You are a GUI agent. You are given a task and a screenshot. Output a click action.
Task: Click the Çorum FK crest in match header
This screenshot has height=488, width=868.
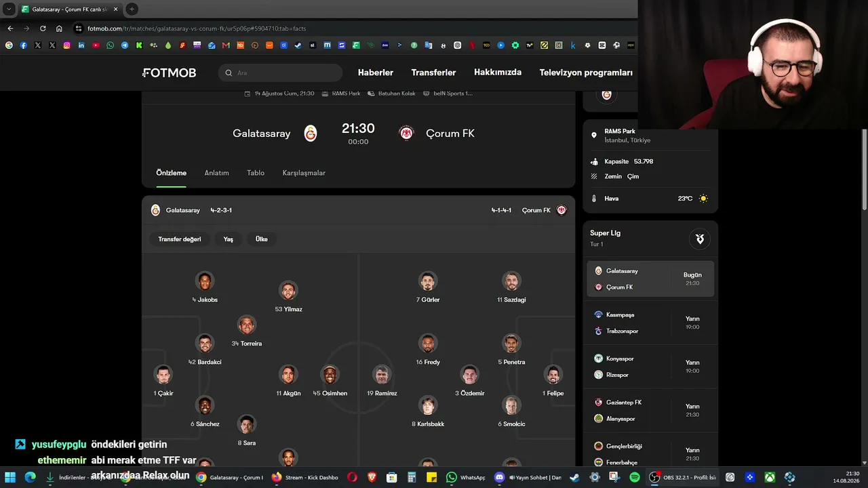406,134
